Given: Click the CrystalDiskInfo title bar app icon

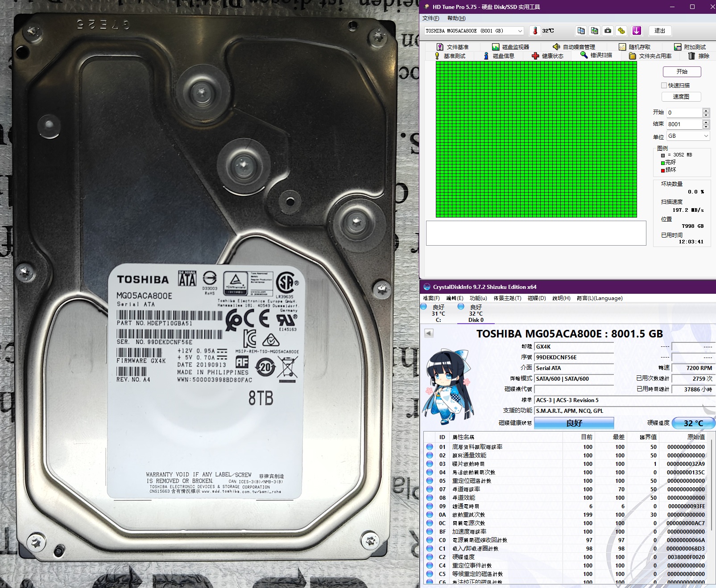Looking at the screenshot, I should pos(427,287).
